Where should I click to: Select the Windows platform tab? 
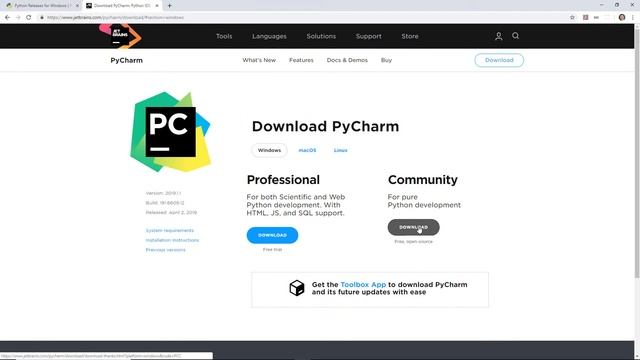click(x=269, y=150)
